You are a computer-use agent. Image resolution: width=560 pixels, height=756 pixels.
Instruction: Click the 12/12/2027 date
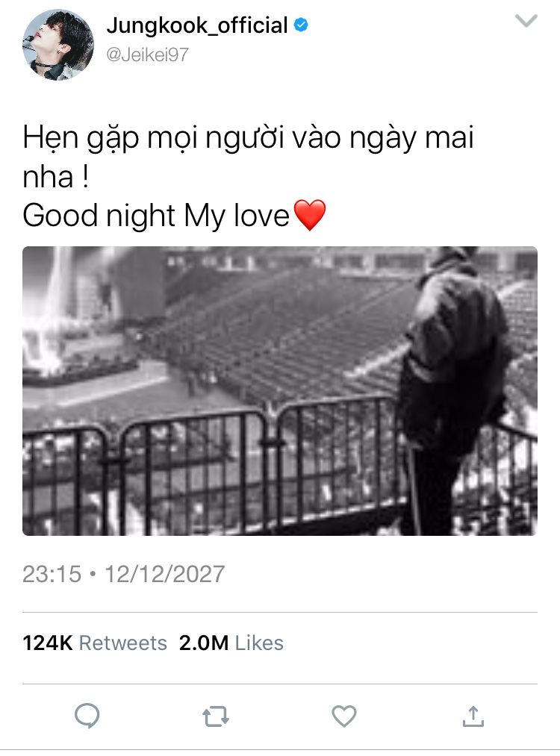tap(165, 574)
